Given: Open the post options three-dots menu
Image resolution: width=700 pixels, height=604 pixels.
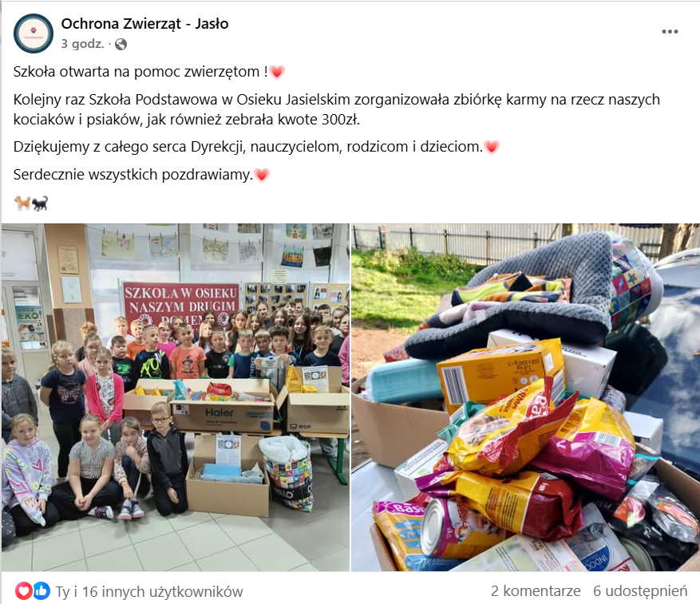Looking at the screenshot, I should pos(670,31).
